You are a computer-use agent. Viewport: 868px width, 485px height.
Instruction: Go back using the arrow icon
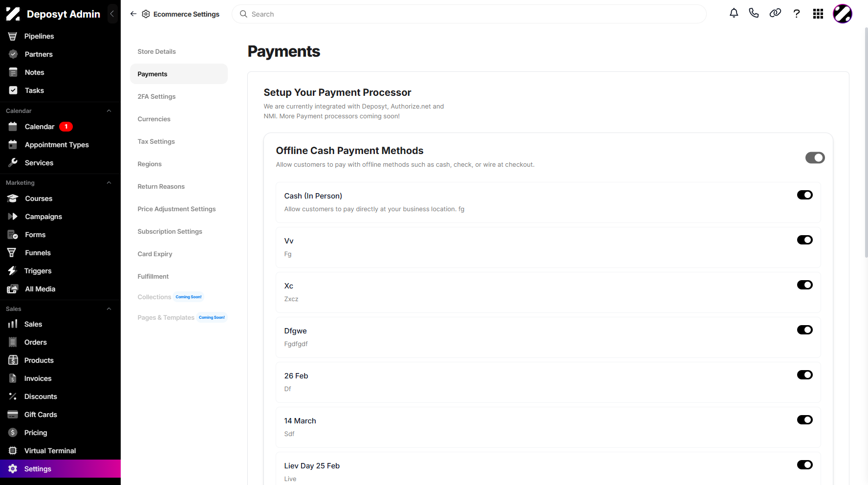[133, 14]
